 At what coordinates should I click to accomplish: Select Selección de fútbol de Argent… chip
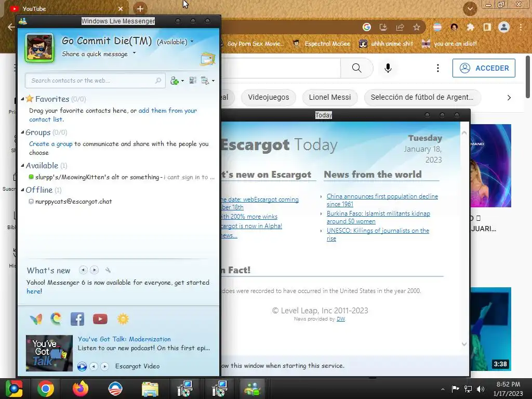click(x=422, y=97)
